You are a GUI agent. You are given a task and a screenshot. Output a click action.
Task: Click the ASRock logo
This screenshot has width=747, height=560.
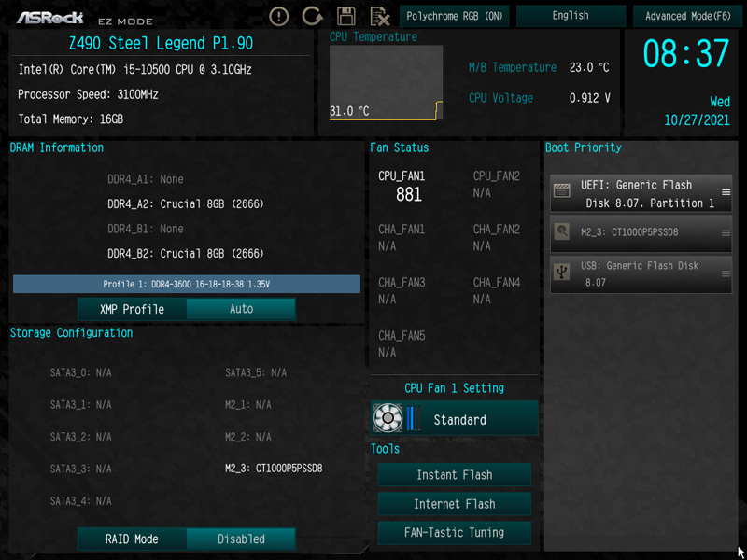coord(50,18)
